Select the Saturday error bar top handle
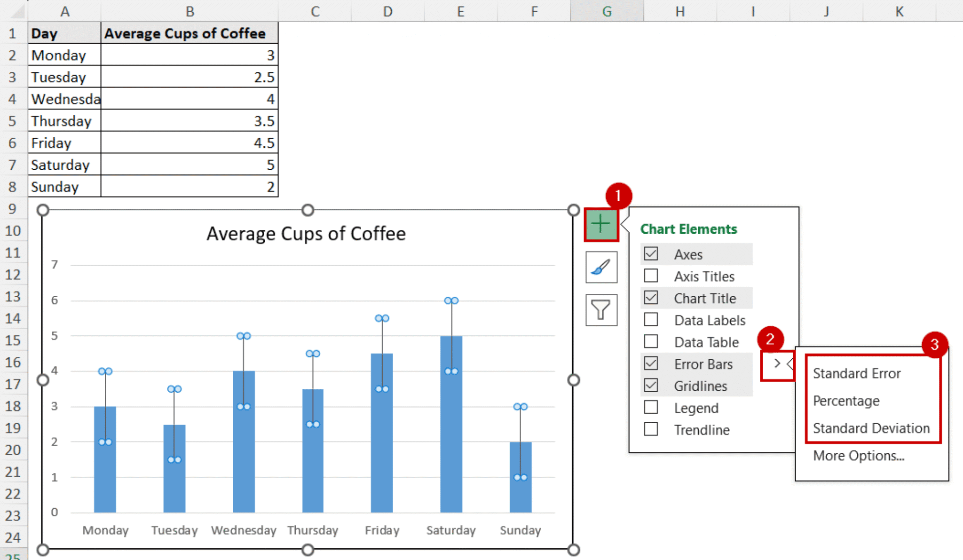The height and width of the screenshot is (560, 963). [x=451, y=300]
